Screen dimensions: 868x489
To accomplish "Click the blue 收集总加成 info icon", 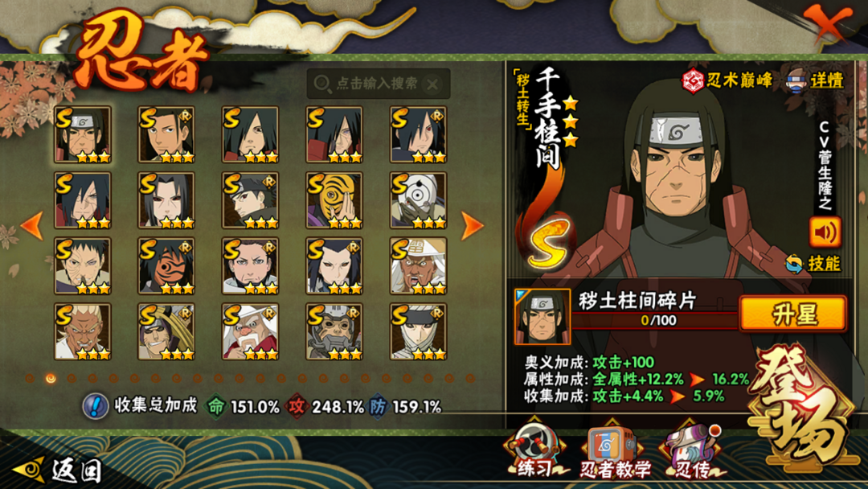I will click(x=95, y=406).
